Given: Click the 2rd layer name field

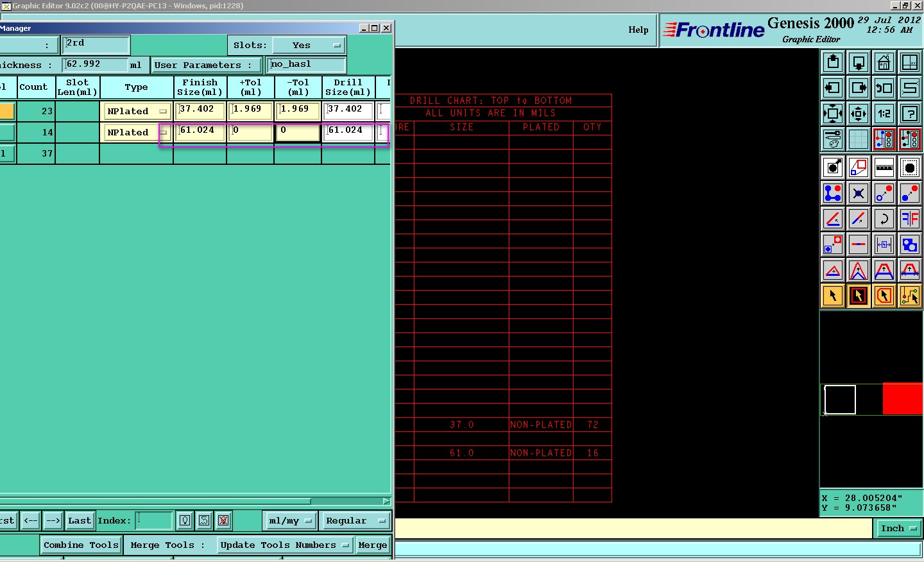Looking at the screenshot, I should tap(96, 44).
